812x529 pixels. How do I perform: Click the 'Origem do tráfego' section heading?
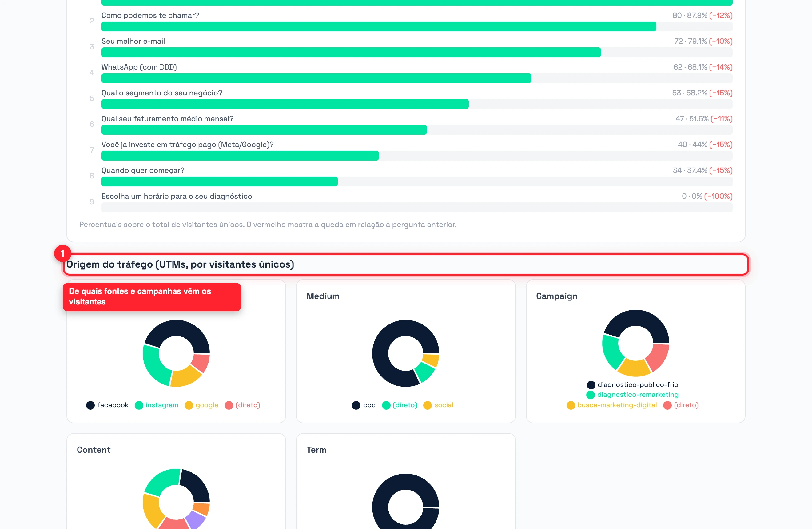180,264
